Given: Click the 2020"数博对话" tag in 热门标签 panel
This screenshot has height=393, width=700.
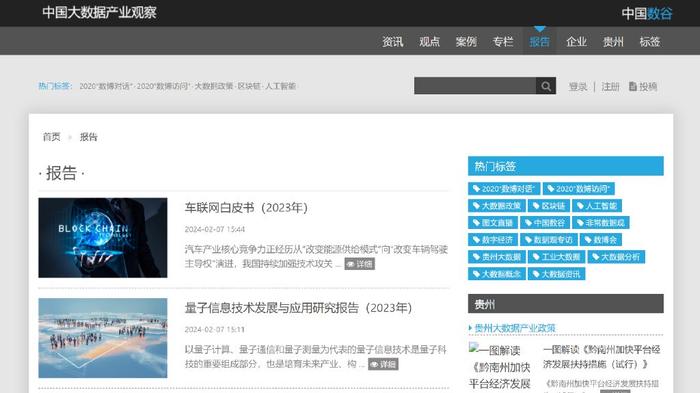Looking at the screenshot, I should tap(504, 189).
